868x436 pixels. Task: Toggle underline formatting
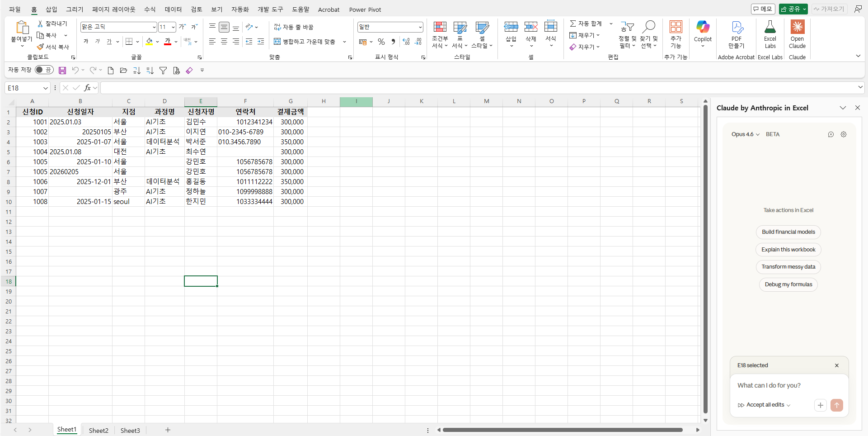point(109,42)
